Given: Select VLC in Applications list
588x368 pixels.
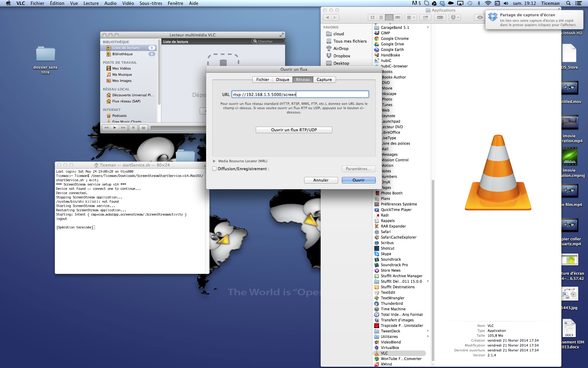Looking at the screenshot, I should coord(399,353).
